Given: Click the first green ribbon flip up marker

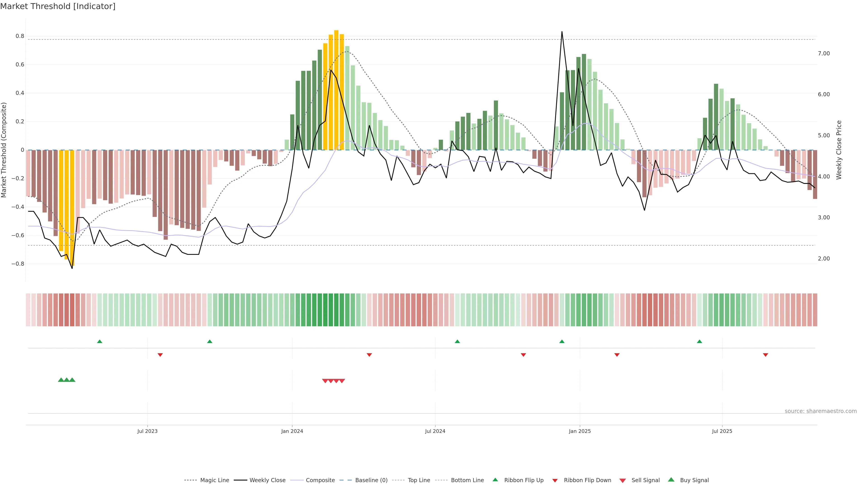Looking at the screenshot, I should coord(99,342).
